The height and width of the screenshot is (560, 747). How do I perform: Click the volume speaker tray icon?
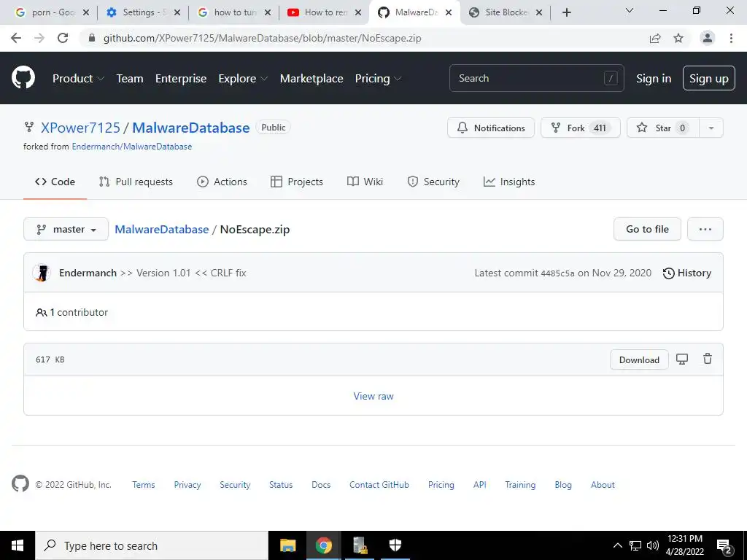point(653,545)
